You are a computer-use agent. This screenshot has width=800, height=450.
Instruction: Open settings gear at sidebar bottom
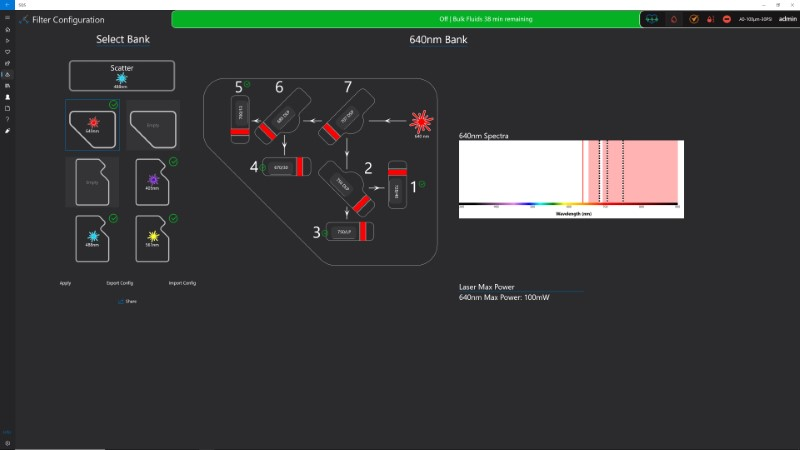7,443
